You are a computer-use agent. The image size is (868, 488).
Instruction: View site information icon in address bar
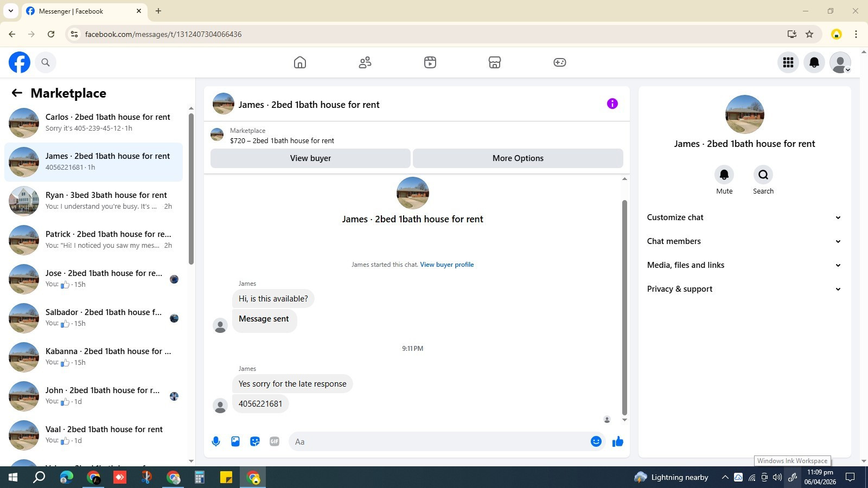click(74, 34)
